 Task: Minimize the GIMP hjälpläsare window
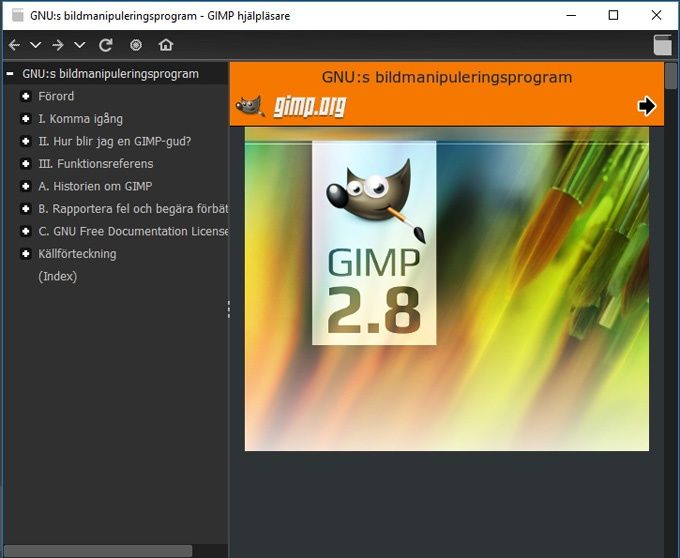pos(572,16)
